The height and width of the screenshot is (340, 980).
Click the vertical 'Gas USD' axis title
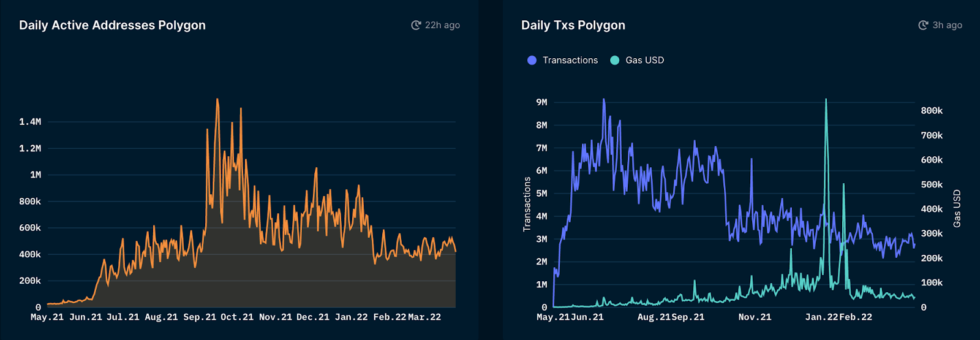(x=957, y=209)
